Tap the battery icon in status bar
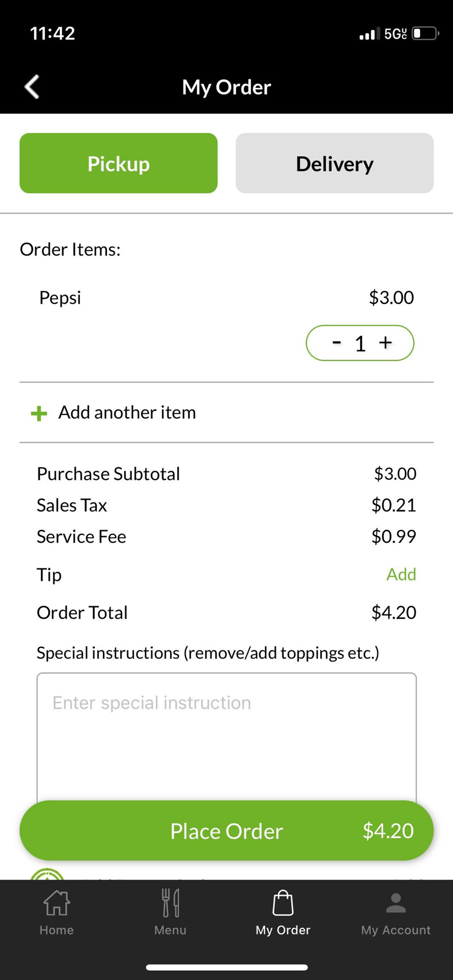Image resolution: width=453 pixels, height=980 pixels. [x=425, y=33]
